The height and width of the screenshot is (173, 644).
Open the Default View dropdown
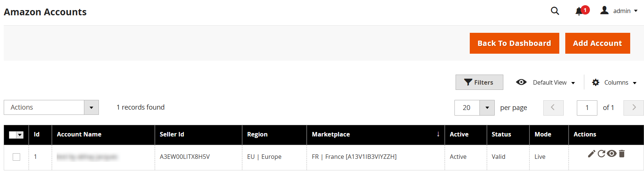[545, 82]
